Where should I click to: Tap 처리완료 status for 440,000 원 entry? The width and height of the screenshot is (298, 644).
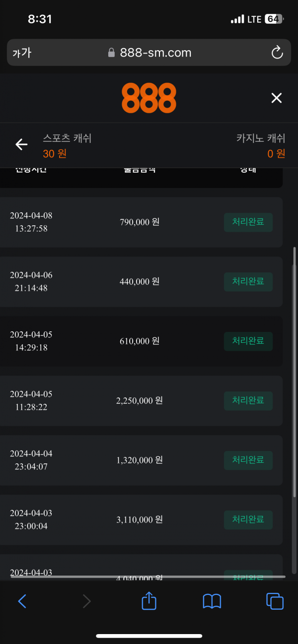click(x=248, y=281)
